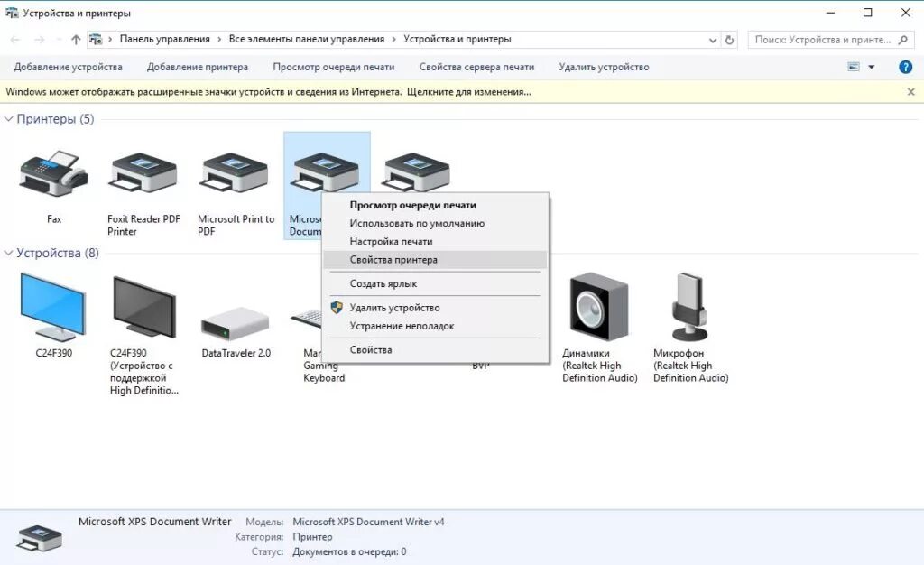924x565 pixels.
Task: Choose Удалить устройство in context menu
Action: click(x=436, y=308)
